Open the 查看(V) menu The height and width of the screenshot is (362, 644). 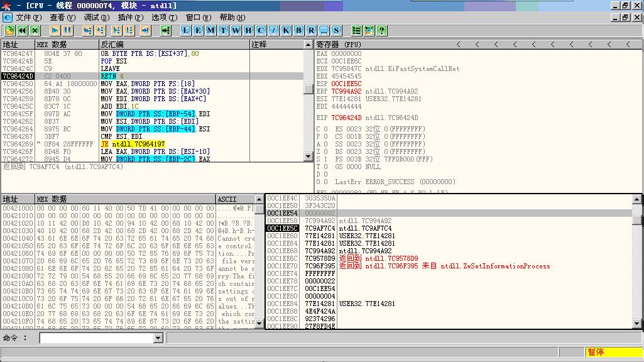63,17
